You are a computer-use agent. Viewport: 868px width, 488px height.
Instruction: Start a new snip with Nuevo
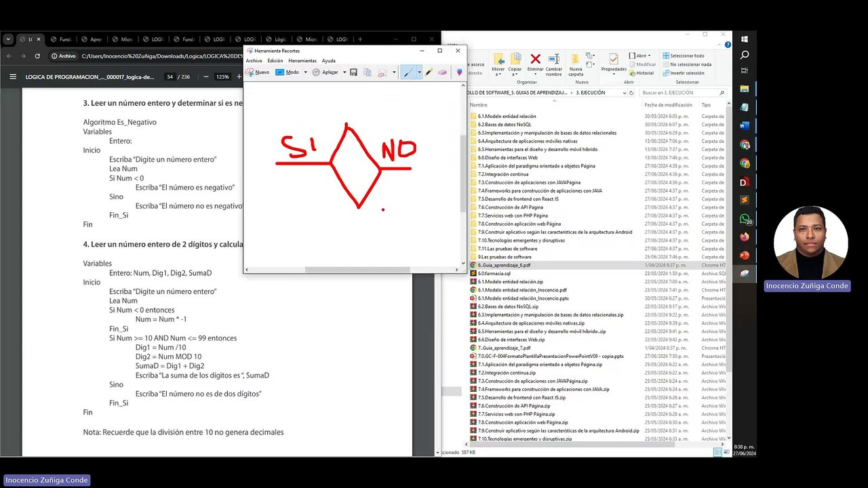[258, 72]
